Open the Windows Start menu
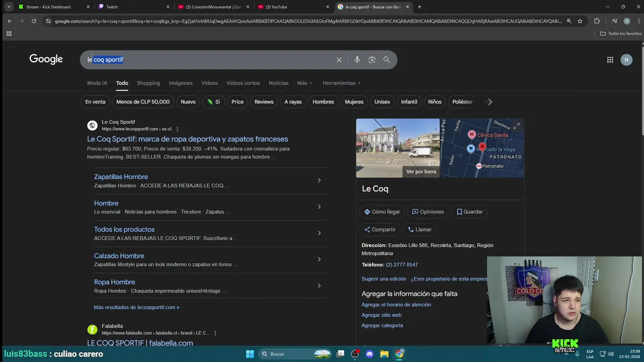The width and height of the screenshot is (644, 362). [250, 354]
